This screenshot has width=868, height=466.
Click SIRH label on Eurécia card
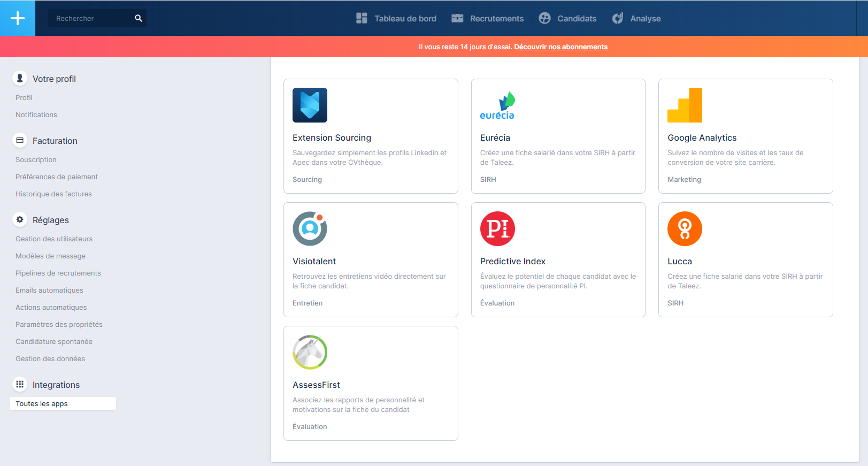(488, 179)
